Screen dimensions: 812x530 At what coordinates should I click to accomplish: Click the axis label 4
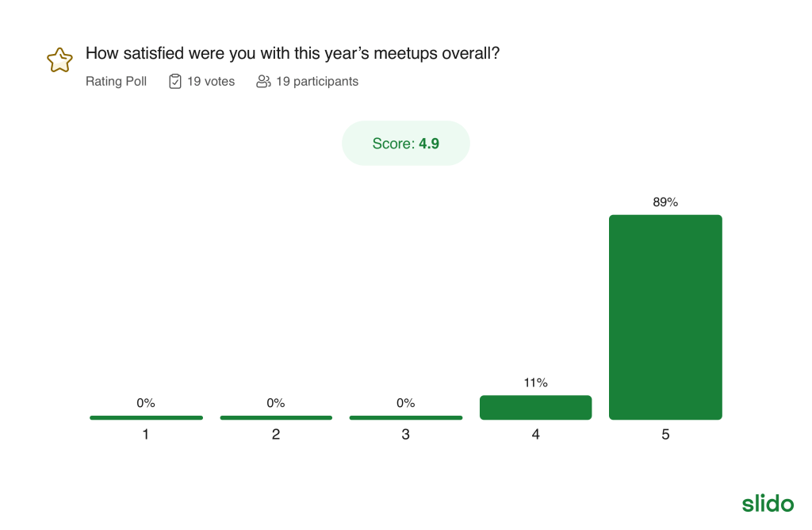tap(535, 435)
